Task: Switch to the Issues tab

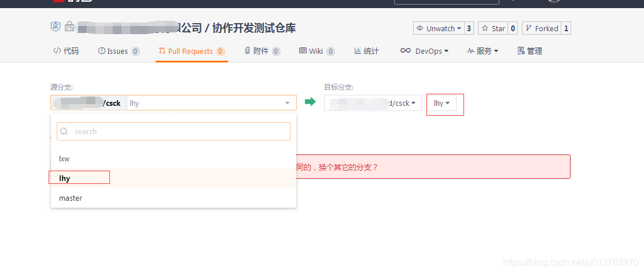Action: click(x=118, y=51)
